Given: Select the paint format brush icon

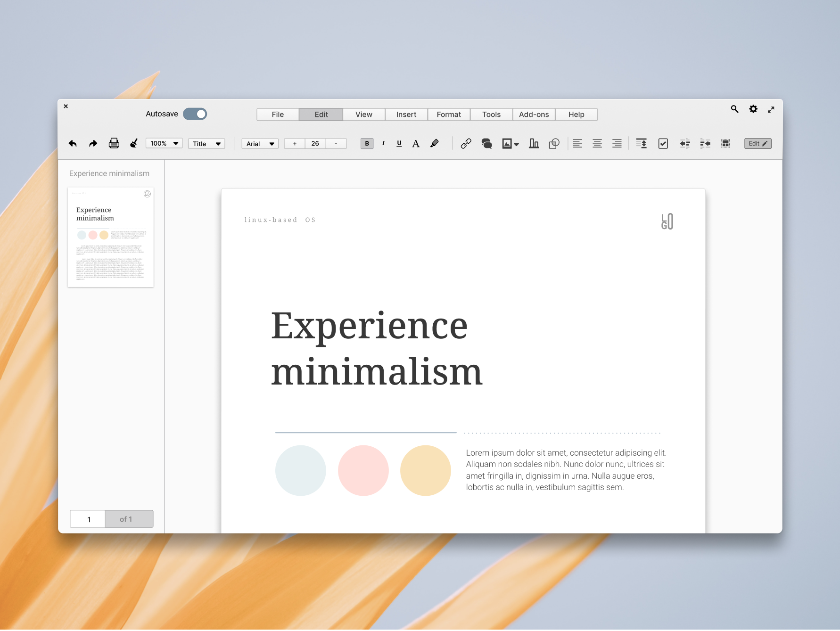Looking at the screenshot, I should (134, 143).
